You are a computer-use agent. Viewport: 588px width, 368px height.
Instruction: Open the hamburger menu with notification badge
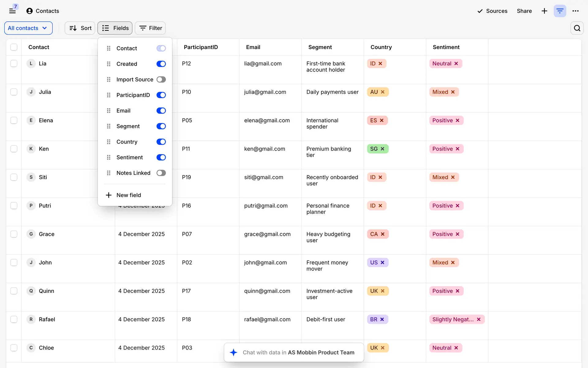(12, 11)
